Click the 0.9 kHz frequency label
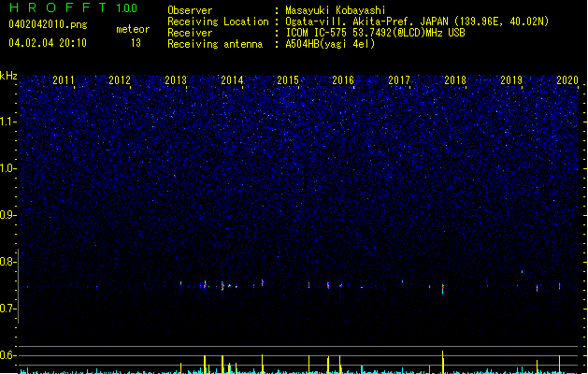The height and width of the screenshot is (374, 588). click(7, 215)
